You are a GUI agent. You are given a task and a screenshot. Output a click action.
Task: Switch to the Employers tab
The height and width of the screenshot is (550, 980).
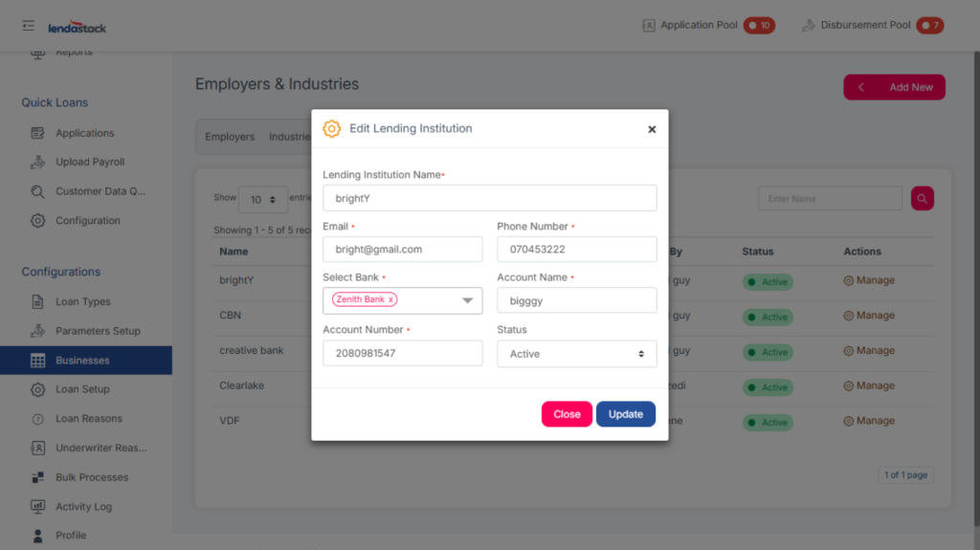(x=230, y=137)
